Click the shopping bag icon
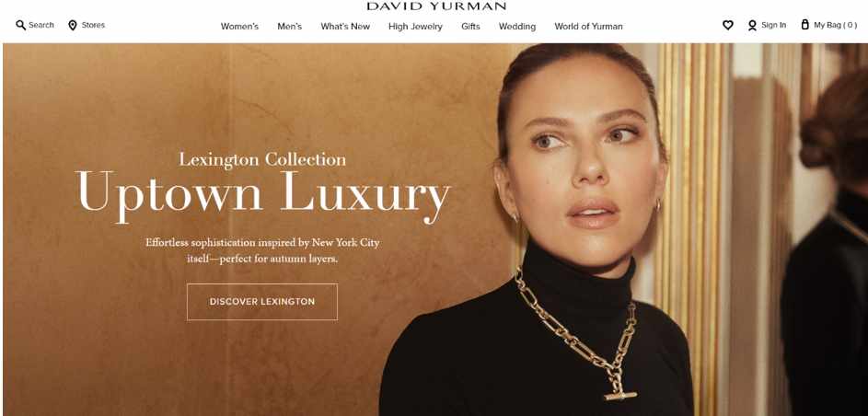 [x=804, y=24]
